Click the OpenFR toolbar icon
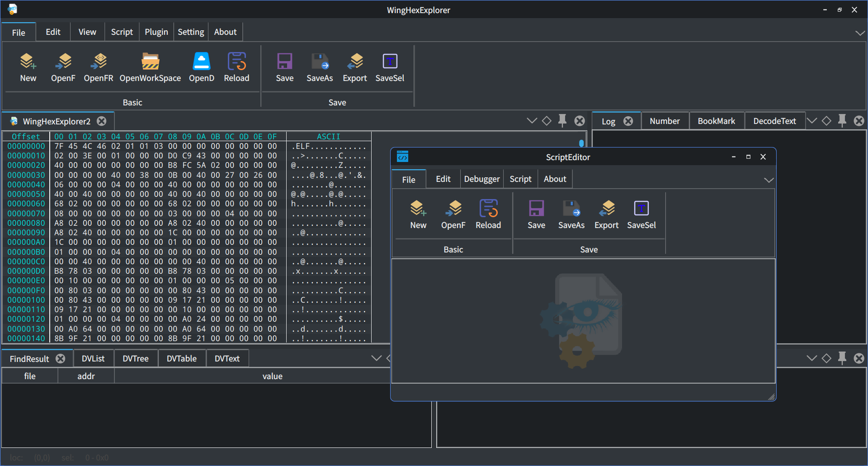Screen dimensions: 868x466 pos(99,62)
